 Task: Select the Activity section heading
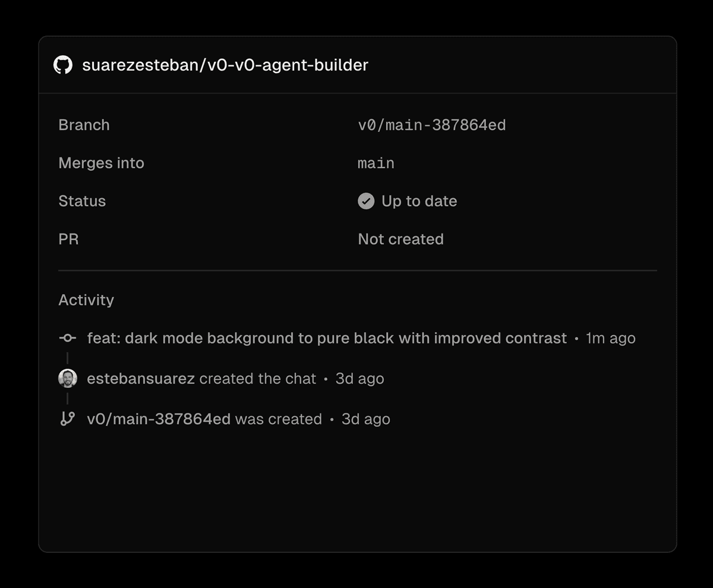tap(86, 300)
